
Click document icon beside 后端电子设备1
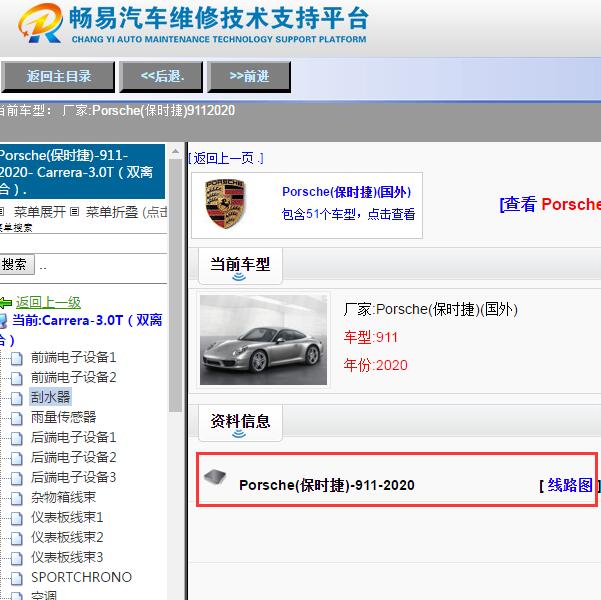[x=16, y=438]
